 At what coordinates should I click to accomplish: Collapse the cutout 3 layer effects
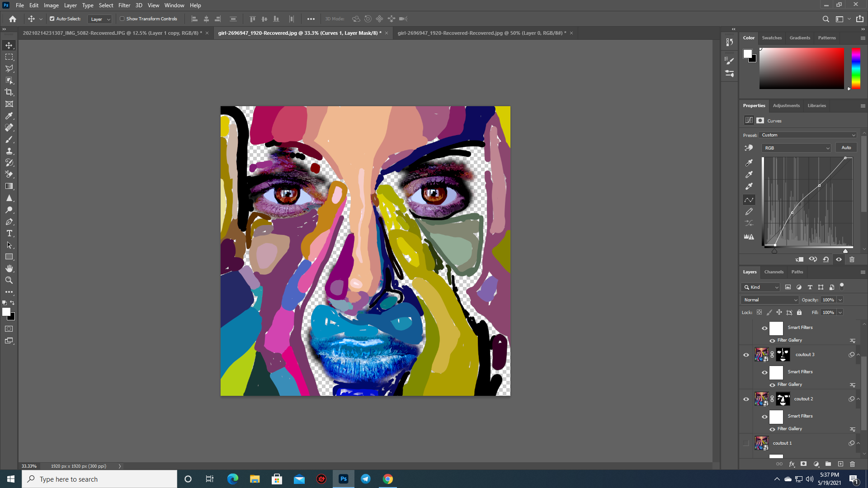[858, 355]
